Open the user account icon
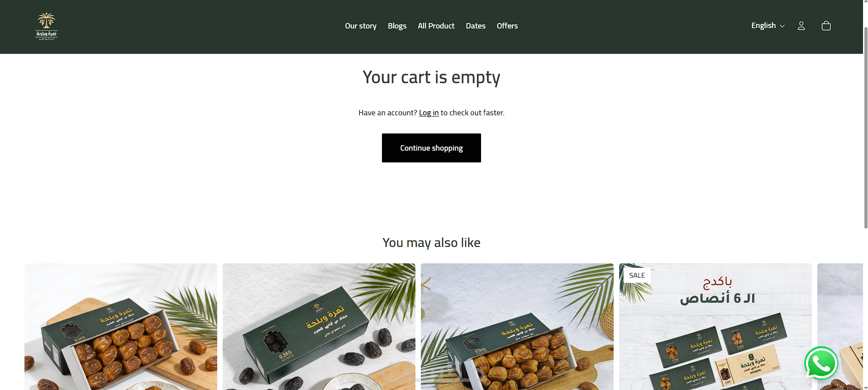Screen dimensions: 868x390 [801, 26]
